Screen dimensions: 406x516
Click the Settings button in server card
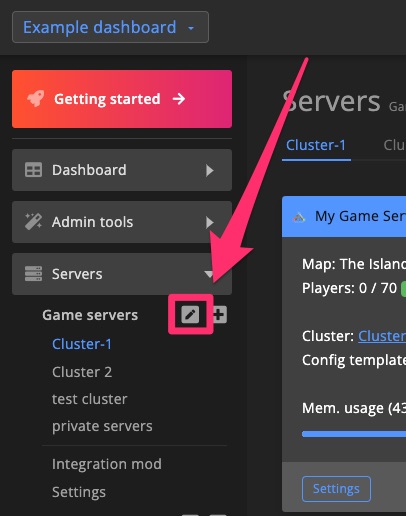coord(336,489)
